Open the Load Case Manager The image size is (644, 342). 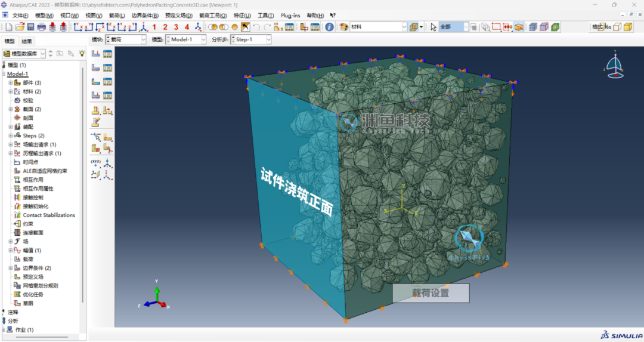click(107, 95)
